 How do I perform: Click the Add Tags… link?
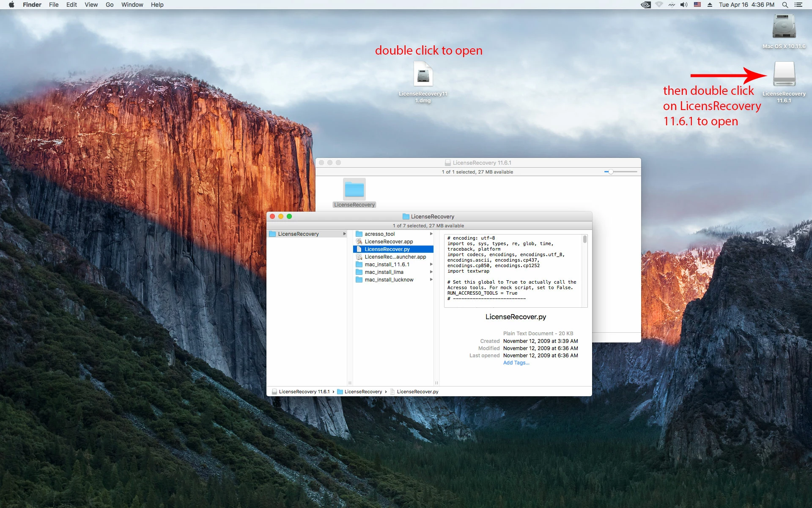tap(516, 363)
